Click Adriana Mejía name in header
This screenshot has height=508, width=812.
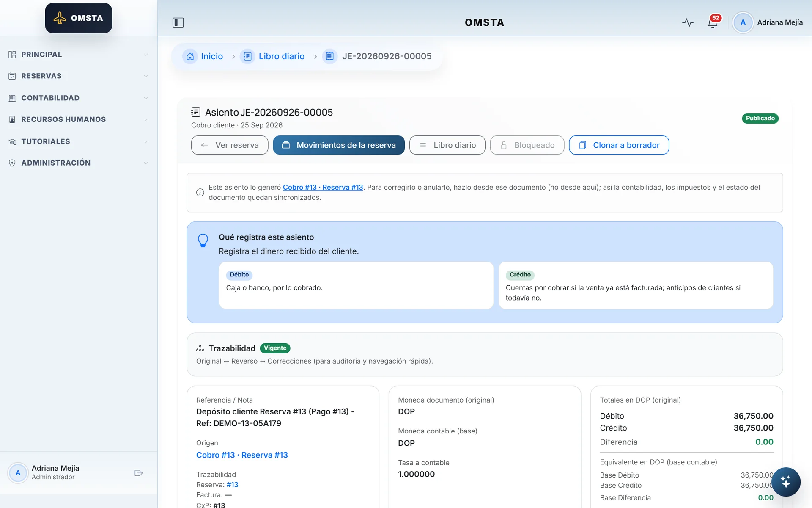(780, 22)
